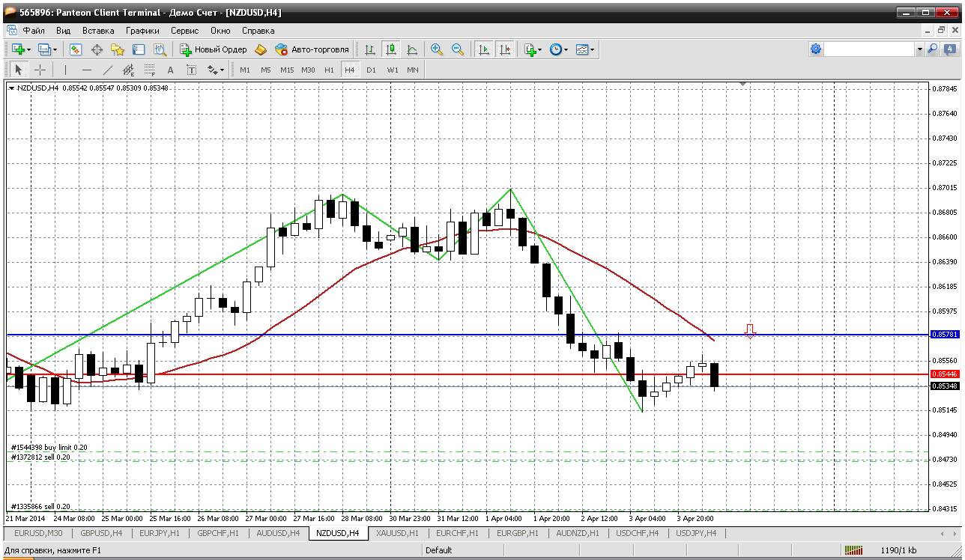
Task: Set timeframe to MN
Action: [413, 70]
